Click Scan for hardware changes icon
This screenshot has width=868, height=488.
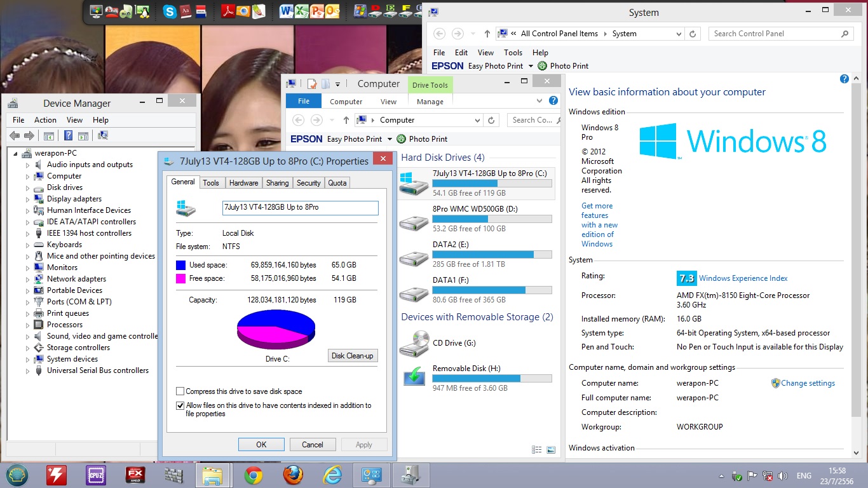point(103,135)
